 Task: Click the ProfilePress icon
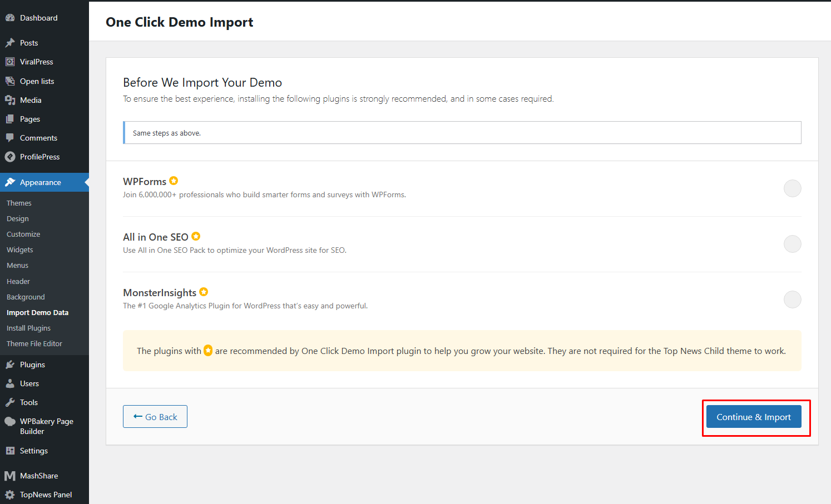[10, 157]
